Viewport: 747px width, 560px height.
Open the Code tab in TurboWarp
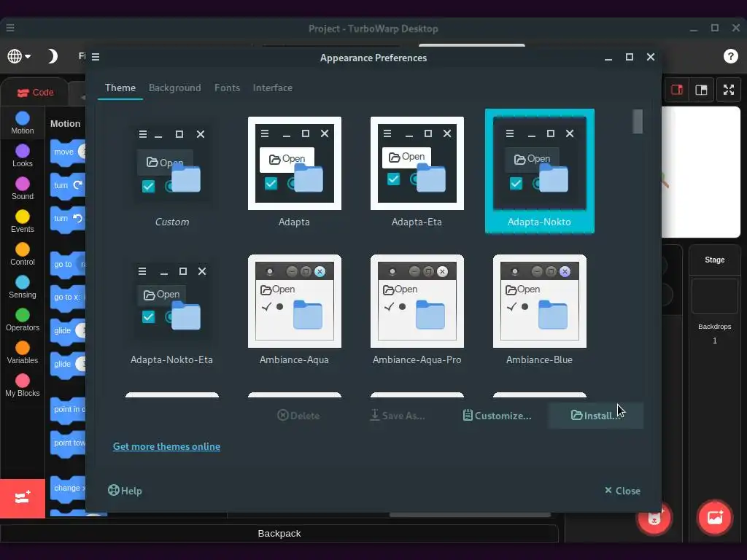(x=35, y=93)
